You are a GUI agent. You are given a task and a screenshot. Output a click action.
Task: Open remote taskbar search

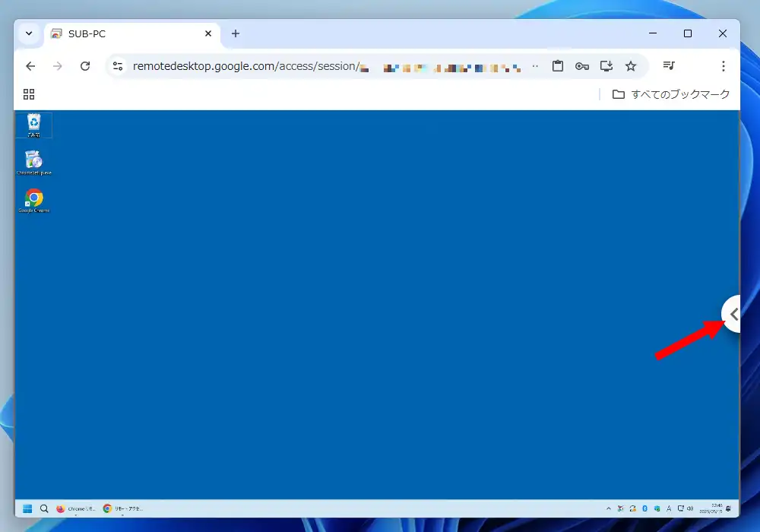(44, 508)
